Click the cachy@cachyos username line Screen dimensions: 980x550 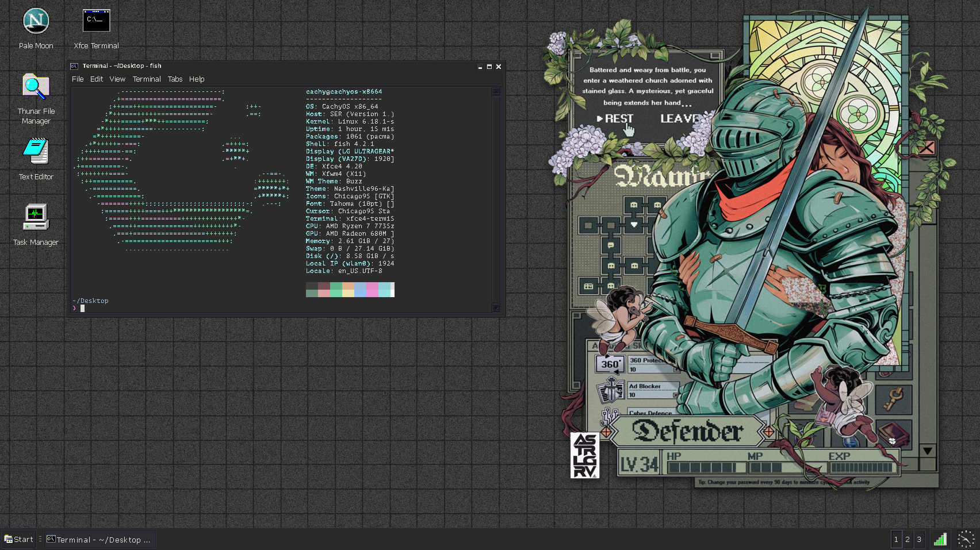click(x=344, y=92)
